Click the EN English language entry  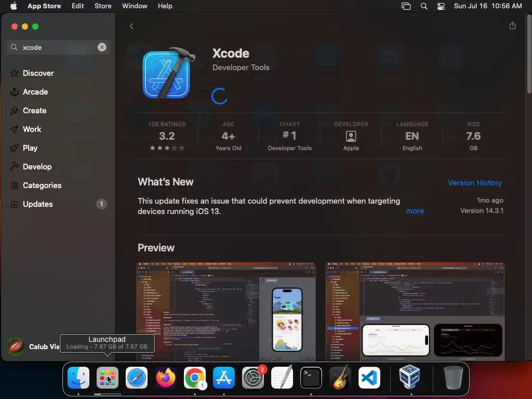(412, 136)
